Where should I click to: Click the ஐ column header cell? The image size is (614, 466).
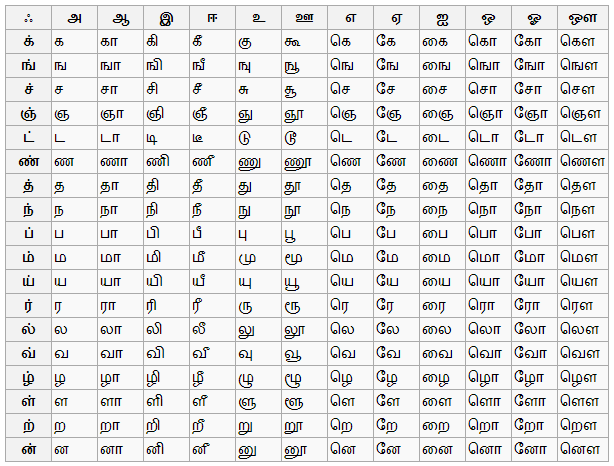pos(441,17)
